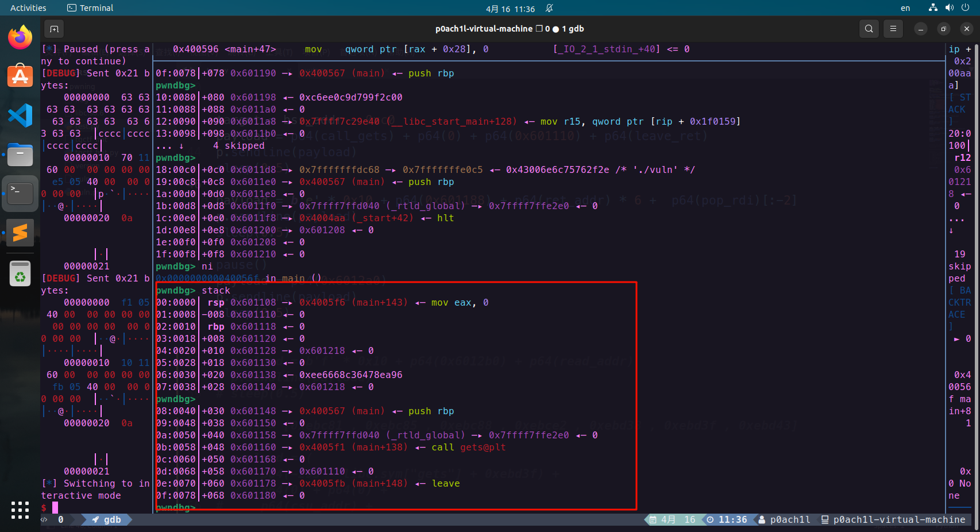Click '_IO_2_1_stdin_+40' annotation text
Screen dimensions: 980x532
tap(607, 49)
